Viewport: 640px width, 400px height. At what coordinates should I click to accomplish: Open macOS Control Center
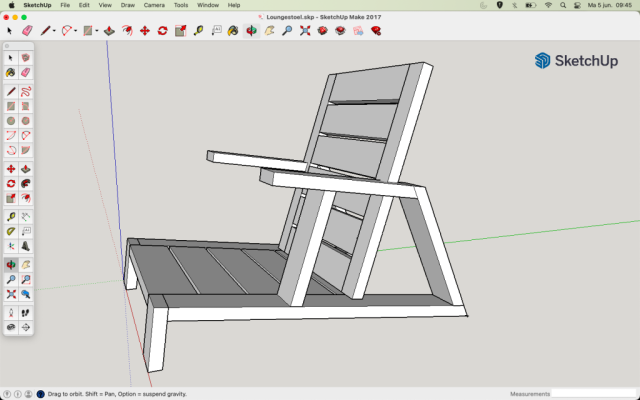[577, 5]
